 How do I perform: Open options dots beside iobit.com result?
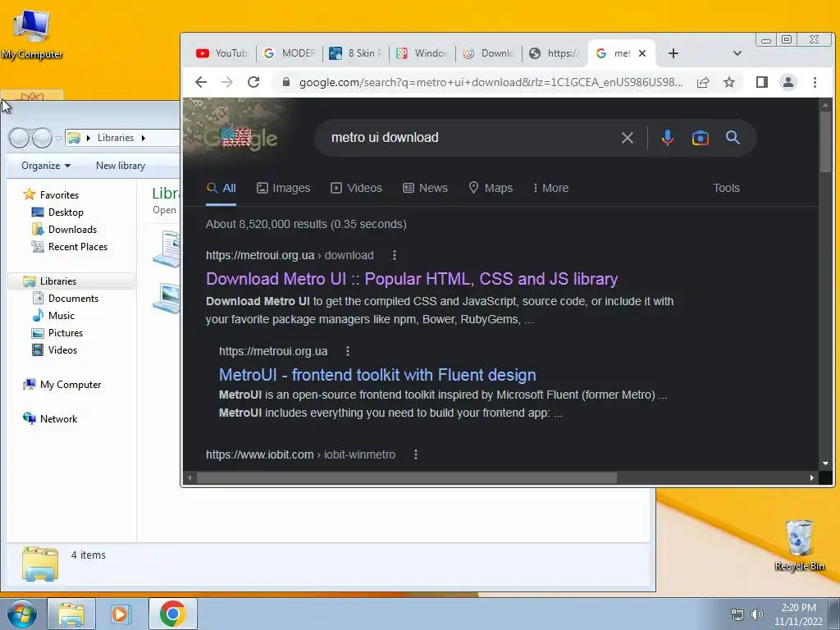pos(416,454)
